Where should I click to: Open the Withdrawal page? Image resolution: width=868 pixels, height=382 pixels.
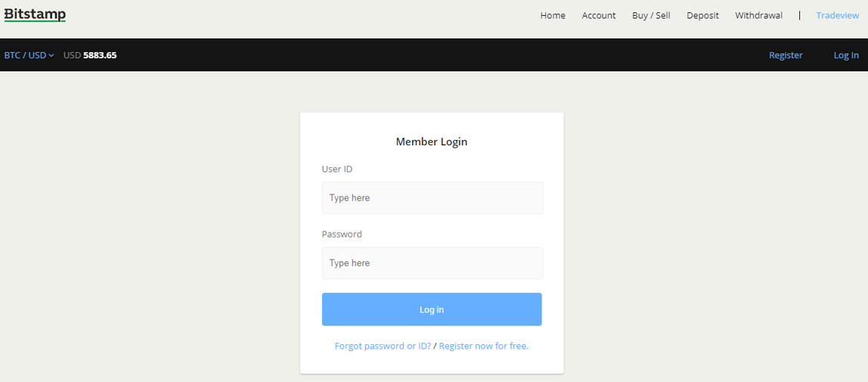click(758, 15)
